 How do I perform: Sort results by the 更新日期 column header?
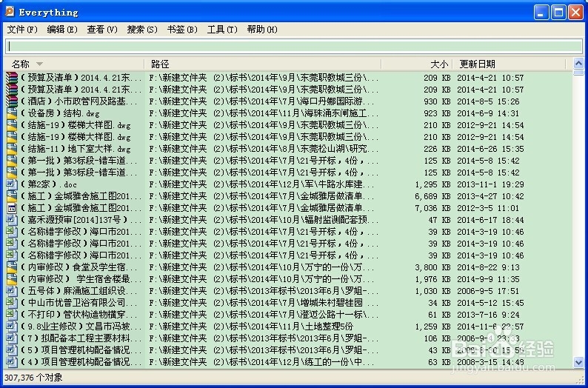510,64
